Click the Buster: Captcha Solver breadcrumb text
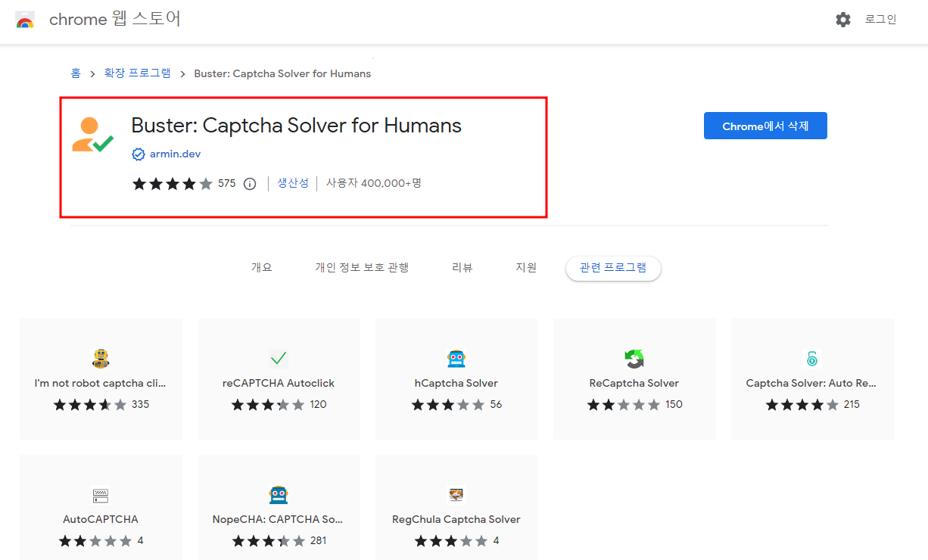Screen dimensions: 928x560 click(282, 73)
